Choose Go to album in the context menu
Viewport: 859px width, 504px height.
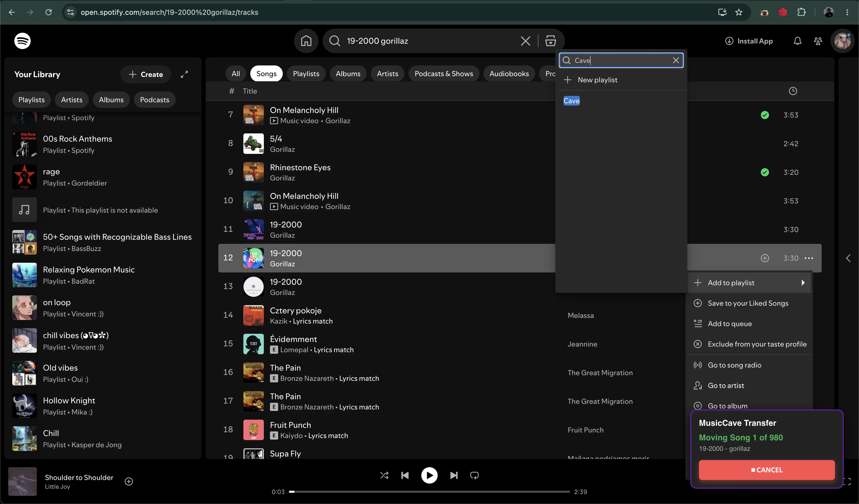point(749,405)
